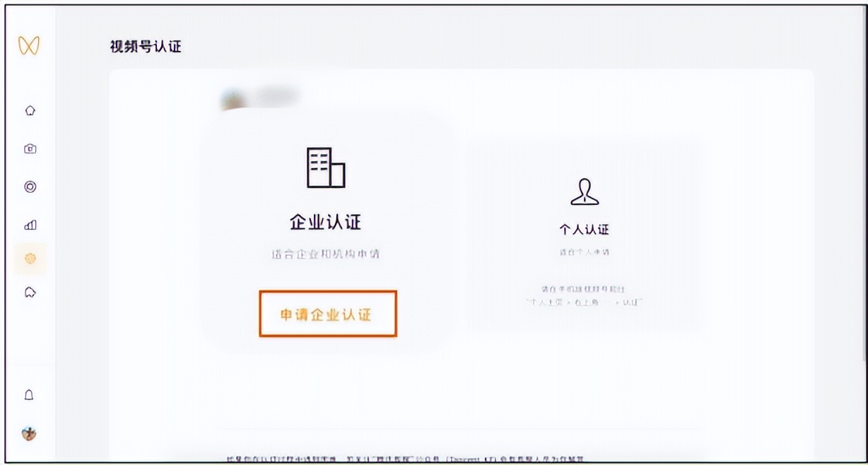Open the Home icon in sidebar

point(28,110)
